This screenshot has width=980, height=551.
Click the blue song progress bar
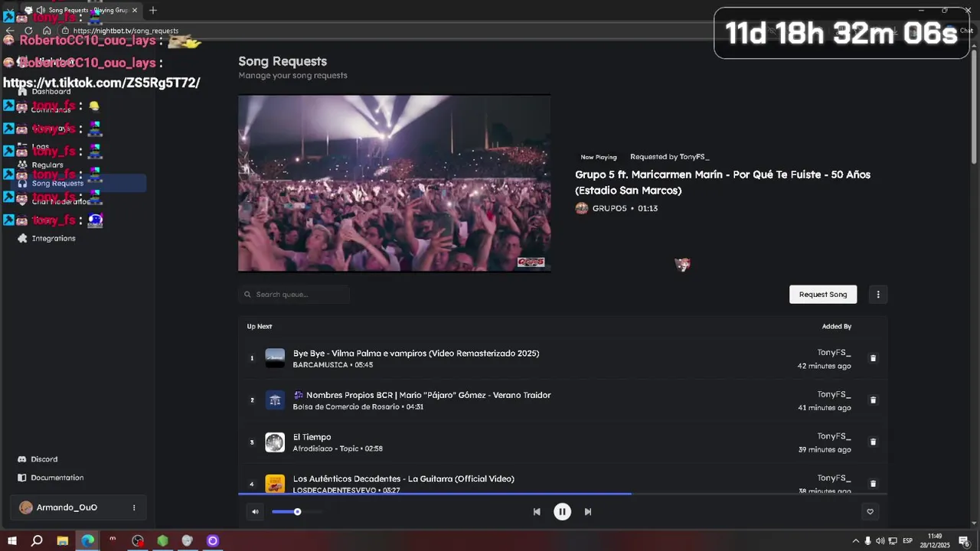[x=434, y=494]
